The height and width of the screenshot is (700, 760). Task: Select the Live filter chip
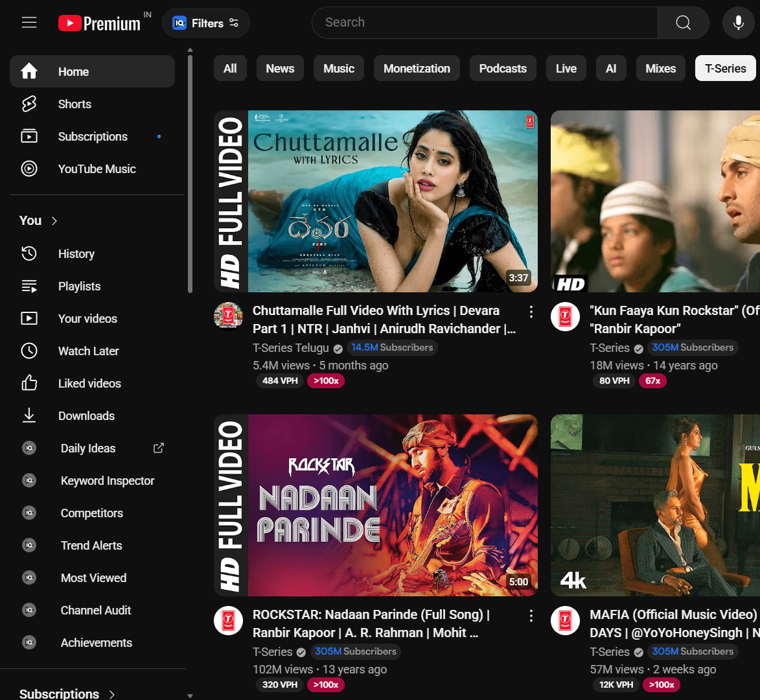tap(566, 69)
